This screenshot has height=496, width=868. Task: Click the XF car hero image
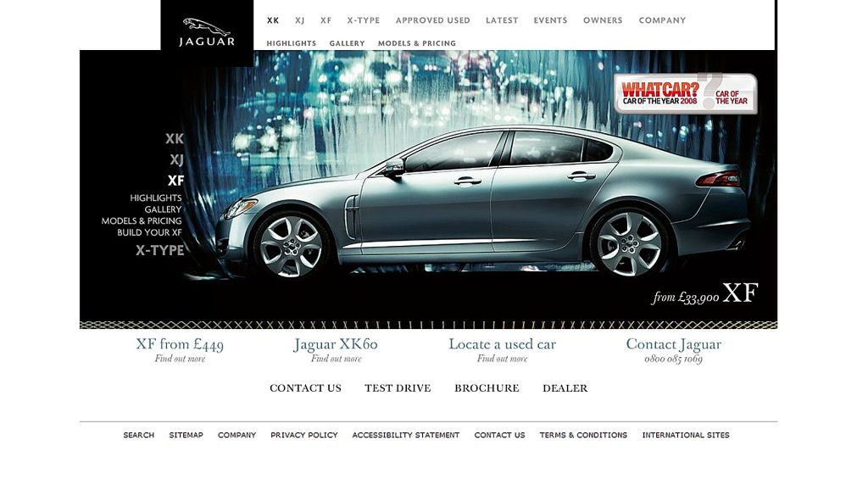pos(483,203)
